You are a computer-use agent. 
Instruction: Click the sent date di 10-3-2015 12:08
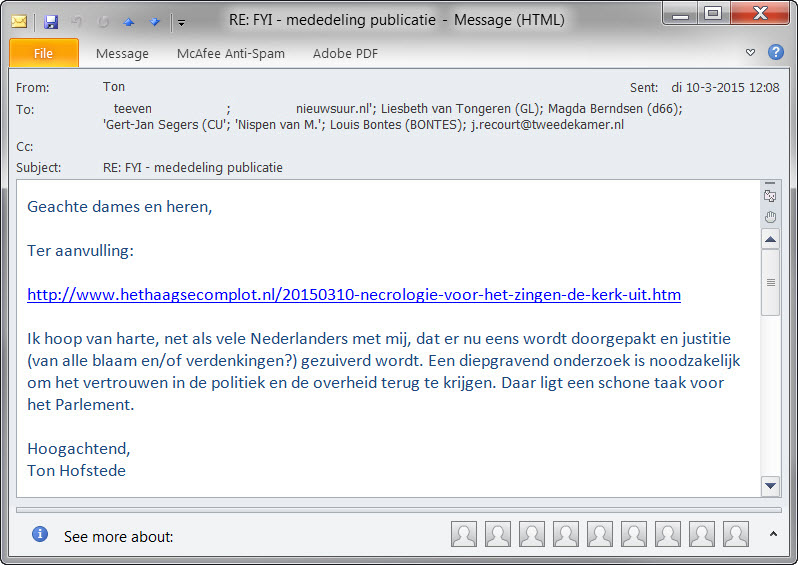[x=725, y=88]
